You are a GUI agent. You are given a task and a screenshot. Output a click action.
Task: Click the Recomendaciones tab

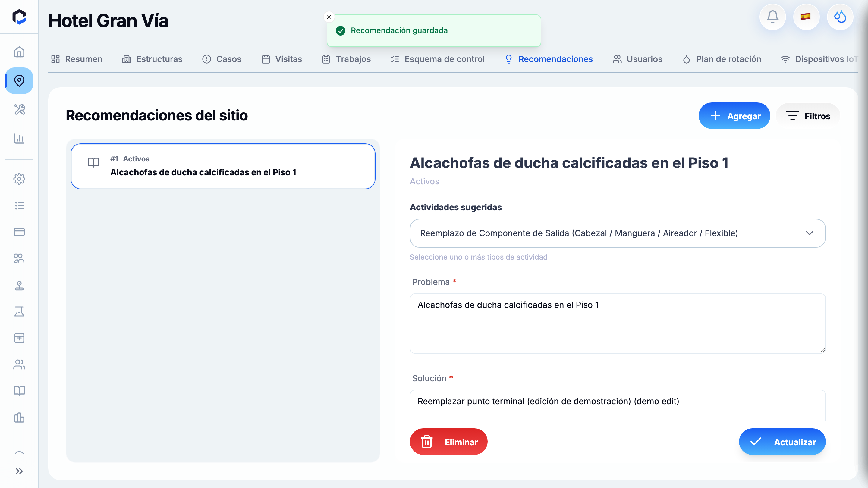549,59
